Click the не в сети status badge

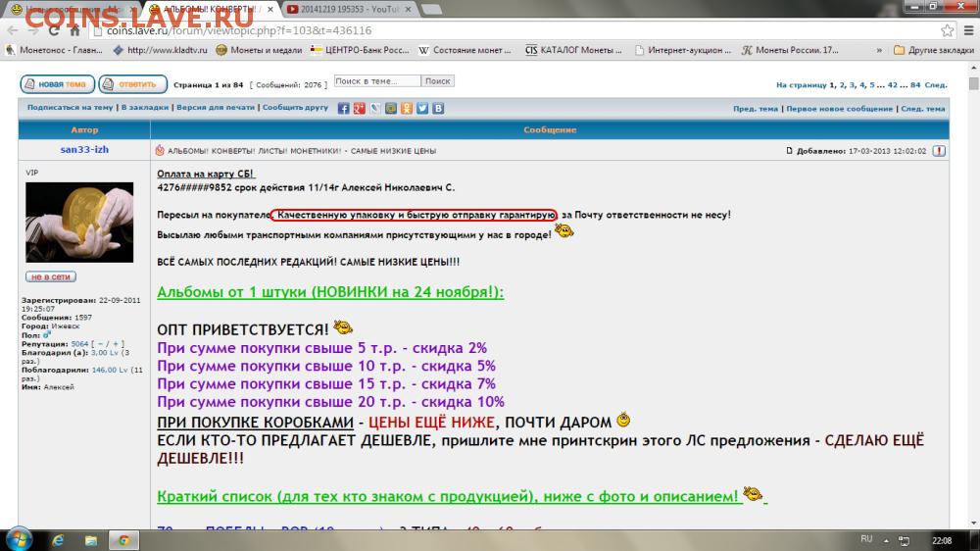[51, 276]
